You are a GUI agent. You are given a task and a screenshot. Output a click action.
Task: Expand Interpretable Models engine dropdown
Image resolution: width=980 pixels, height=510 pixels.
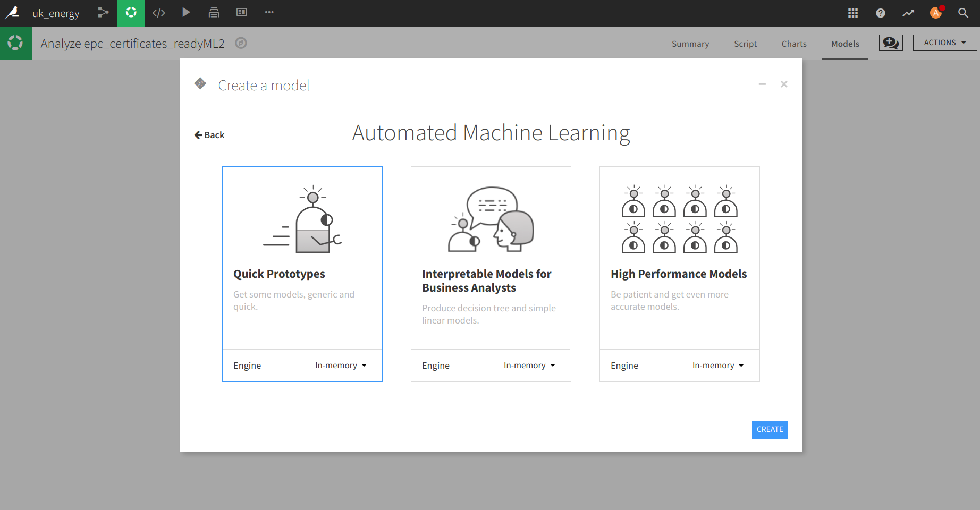tap(529, 365)
